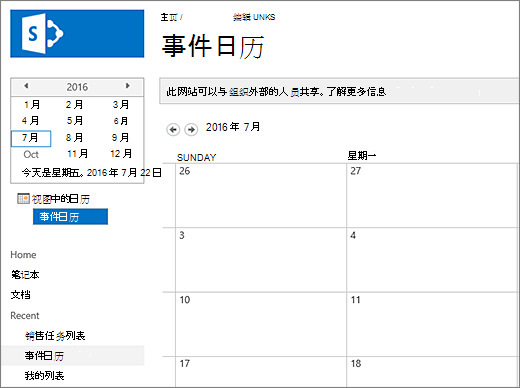The image size is (520, 388).
Task: Select highlighted 事件日历 under calendars in view
Action: [x=70, y=217]
